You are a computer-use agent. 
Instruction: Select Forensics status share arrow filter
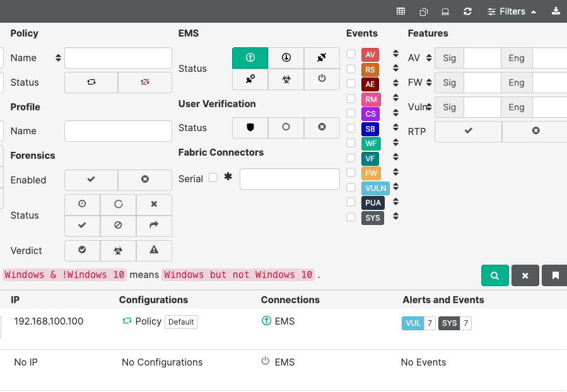pyautogui.click(x=154, y=226)
